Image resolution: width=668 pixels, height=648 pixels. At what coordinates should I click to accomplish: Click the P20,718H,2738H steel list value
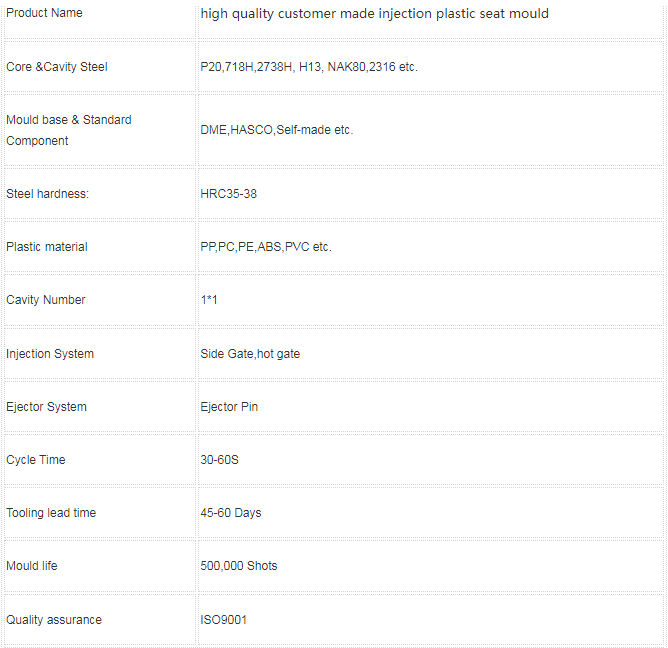click(309, 67)
